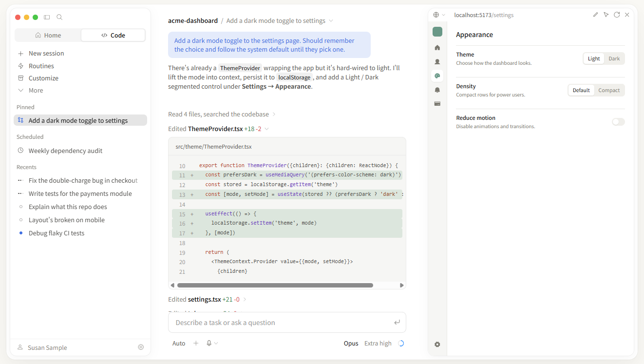
Task: Choose Default density
Action: point(581,90)
